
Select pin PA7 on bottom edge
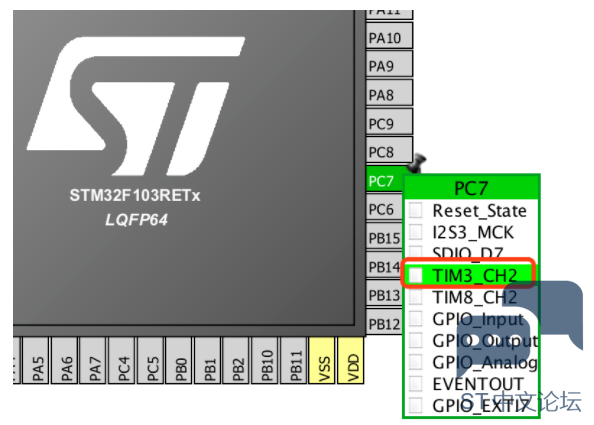pyautogui.click(x=93, y=360)
